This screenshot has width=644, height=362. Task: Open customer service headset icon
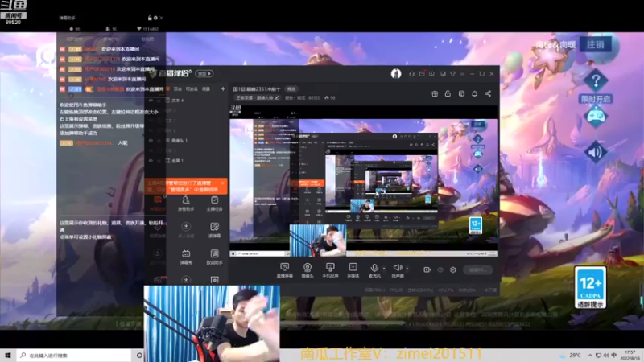click(411, 74)
